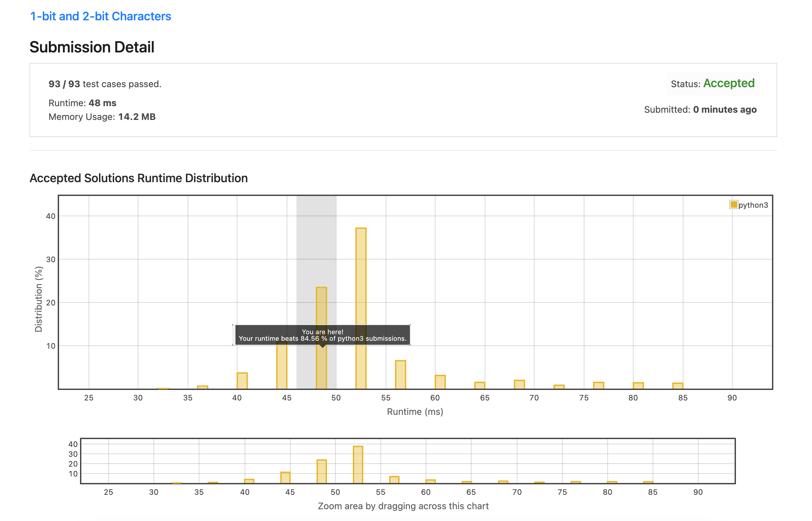Open the 1-bit and 2-bit Characters link
The height and width of the screenshot is (521, 812).
(x=101, y=16)
